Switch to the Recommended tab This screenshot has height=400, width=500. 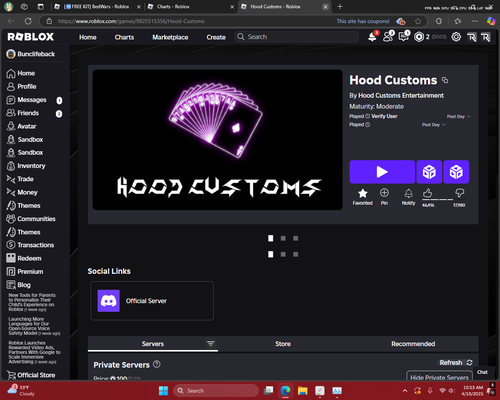point(413,344)
